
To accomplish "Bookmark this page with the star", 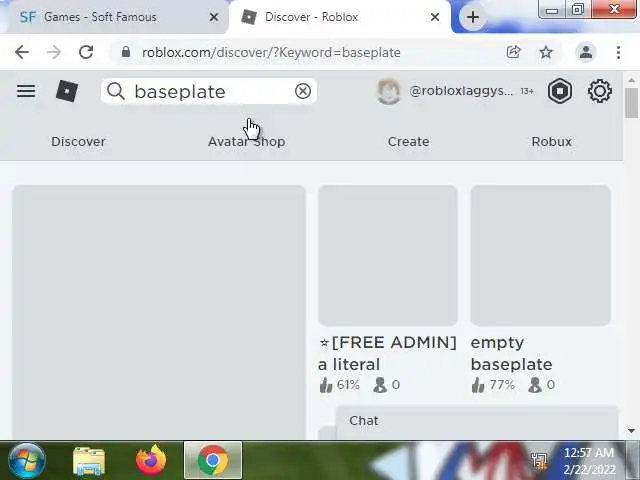I will 546,52.
